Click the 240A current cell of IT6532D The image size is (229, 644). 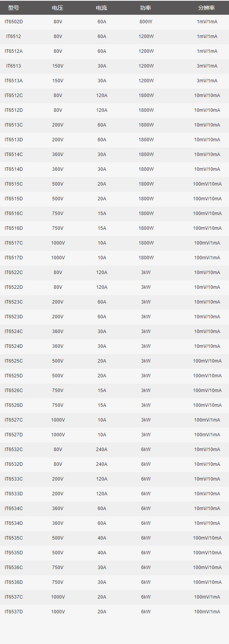point(101,464)
